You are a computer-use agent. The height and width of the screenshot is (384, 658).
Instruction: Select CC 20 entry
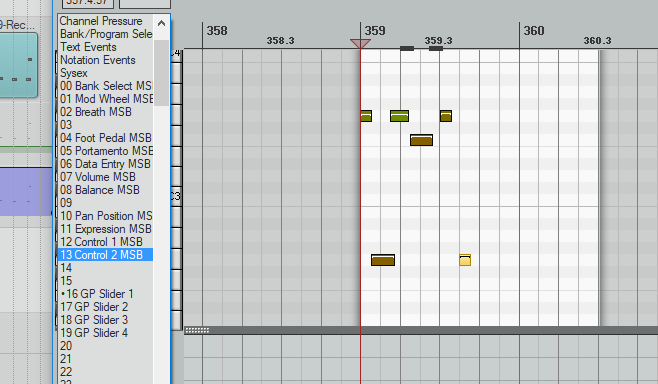pos(105,346)
